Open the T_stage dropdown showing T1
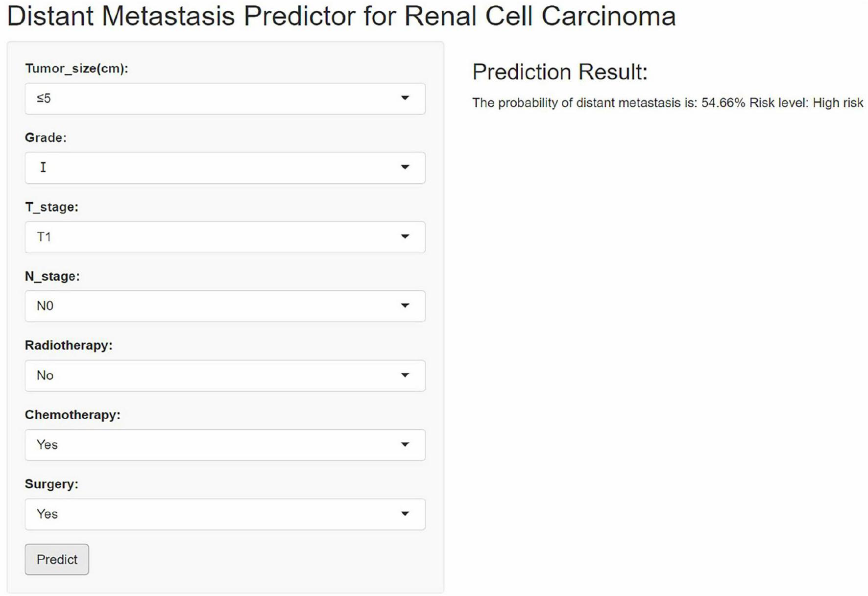This screenshot has height=596, width=868. click(x=225, y=237)
